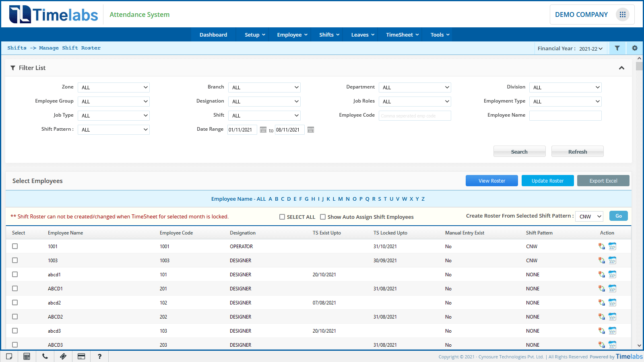Open the roster calendar icon for employee 1003
Image resolution: width=644 pixels, height=362 pixels.
612,260
